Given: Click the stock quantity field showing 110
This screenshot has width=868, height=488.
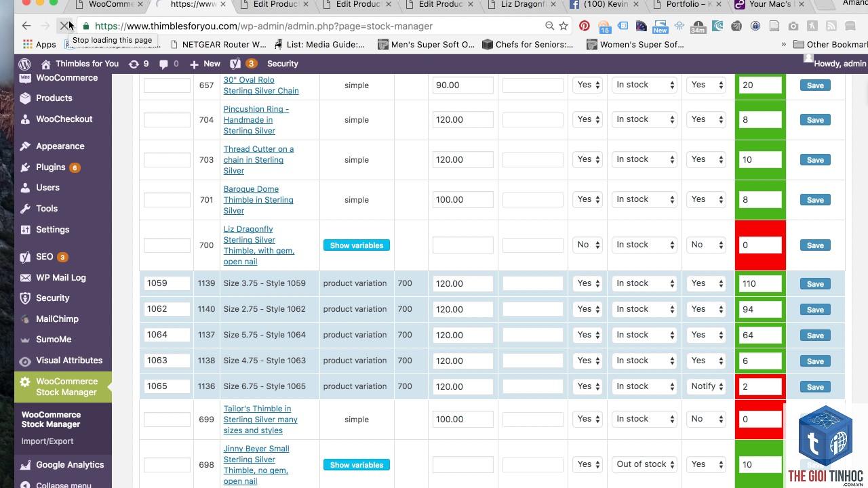Looking at the screenshot, I should pos(759,283).
